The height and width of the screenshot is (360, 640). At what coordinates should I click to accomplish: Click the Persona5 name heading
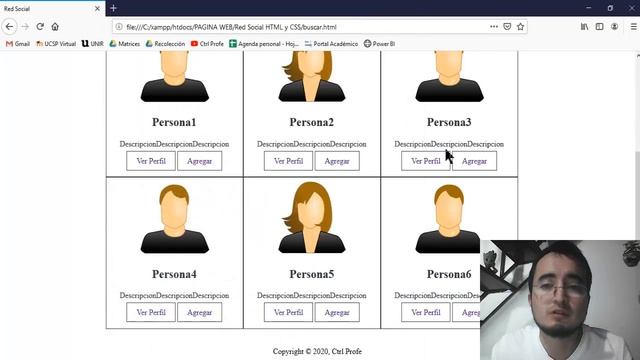[x=312, y=274]
